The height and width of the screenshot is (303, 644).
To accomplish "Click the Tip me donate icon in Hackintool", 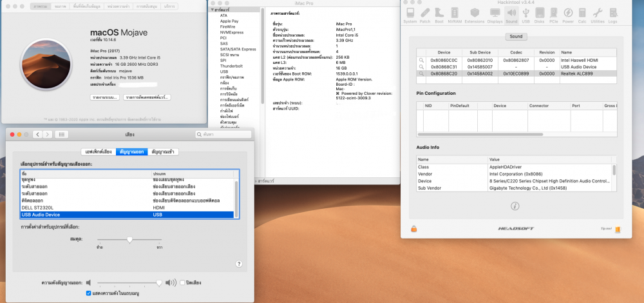I will (617, 229).
